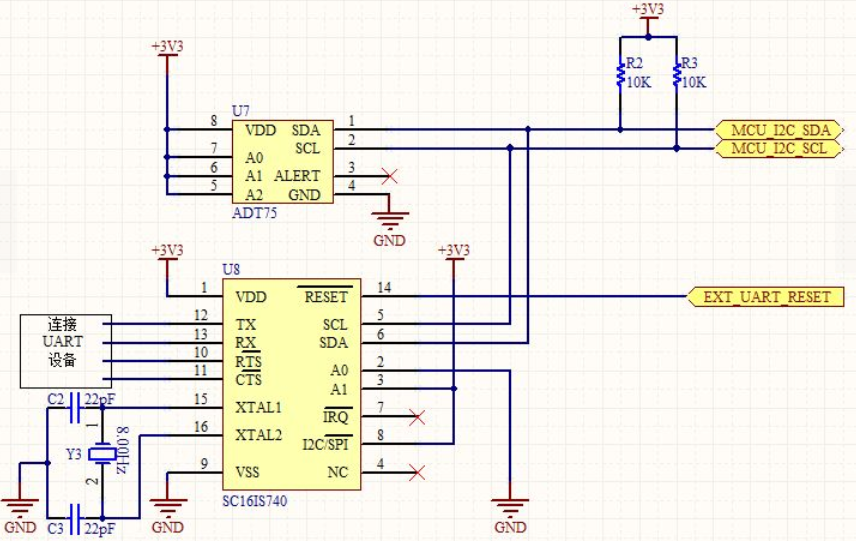Click the VSS pin label on U8

[247, 472]
